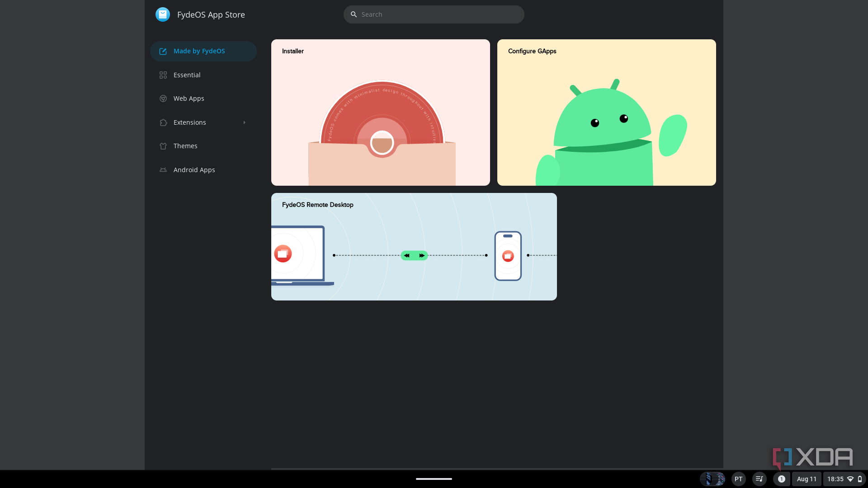Open the Aug 11 calendar button
The width and height of the screenshot is (868, 488).
(x=807, y=479)
